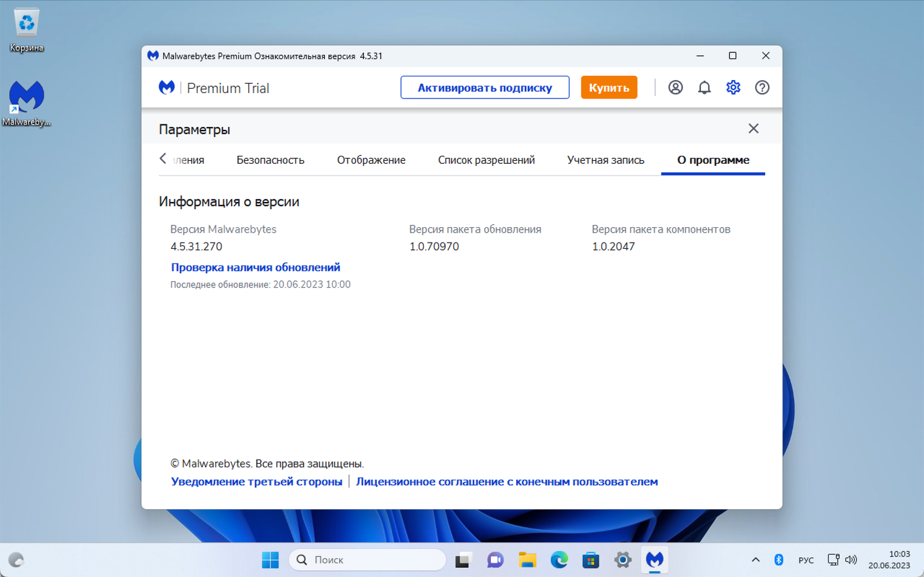Maximize the Malwarebytes window
The height and width of the screenshot is (577, 924).
click(x=732, y=56)
